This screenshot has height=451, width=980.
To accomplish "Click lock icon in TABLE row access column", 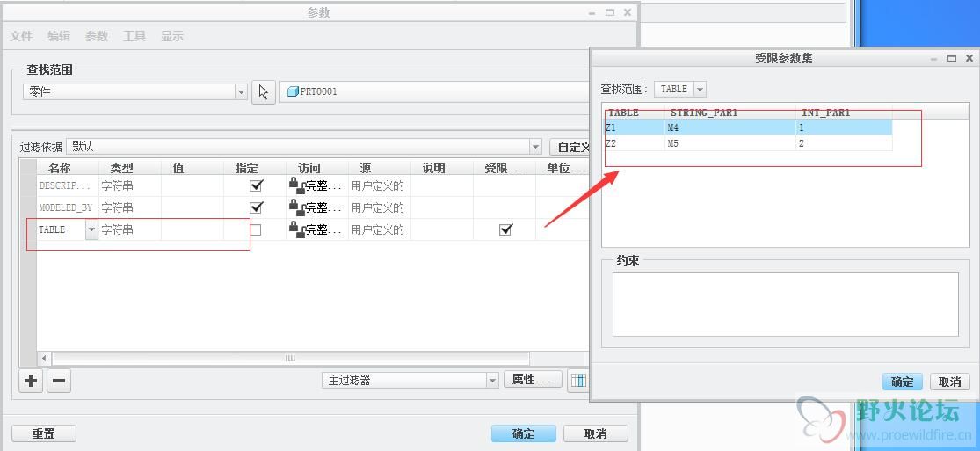I will coord(296,229).
